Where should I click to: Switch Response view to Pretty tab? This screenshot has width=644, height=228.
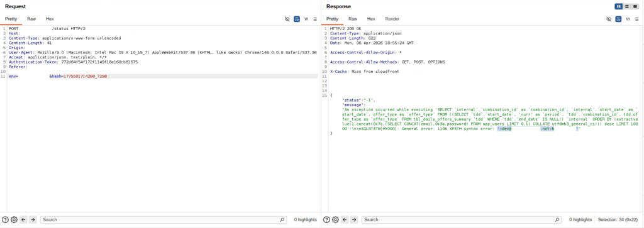[x=332, y=19]
